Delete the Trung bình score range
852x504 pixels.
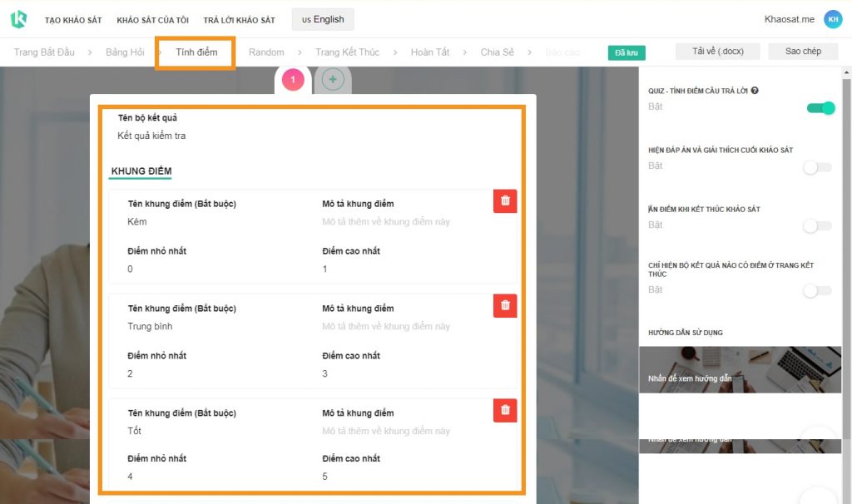click(x=505, y=305)
